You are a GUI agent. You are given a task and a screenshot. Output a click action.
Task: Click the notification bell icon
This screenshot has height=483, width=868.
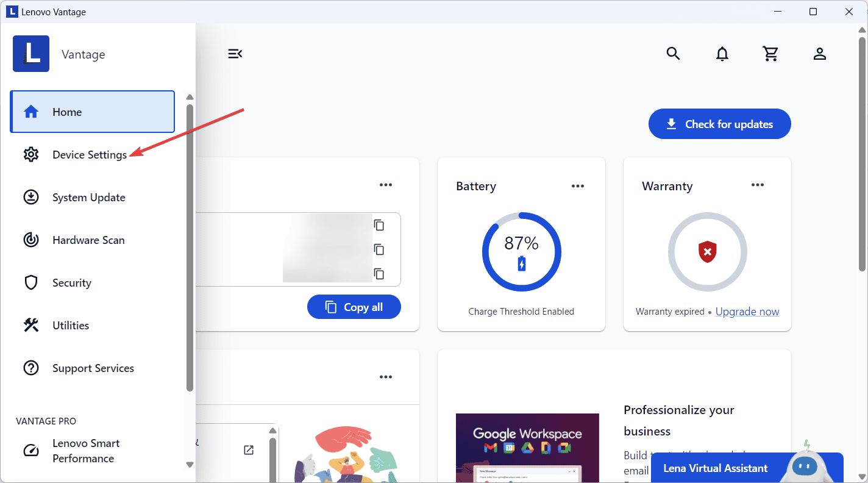[722, 54]
